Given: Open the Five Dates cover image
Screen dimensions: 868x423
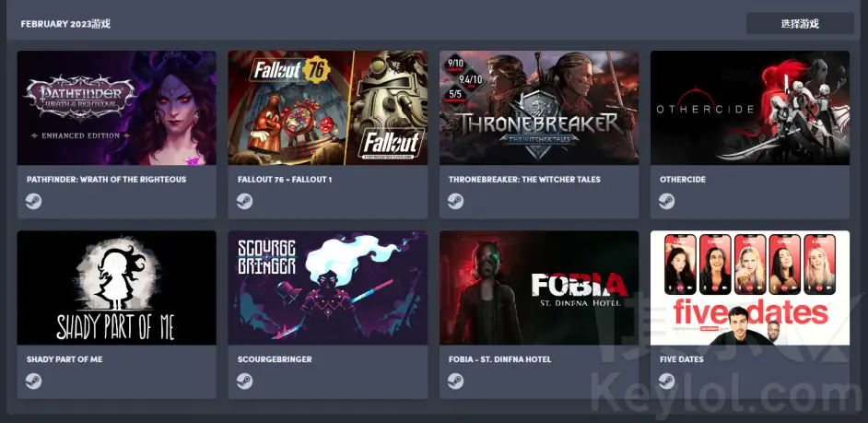Looking at the screenshot, I should click(750, 288).
